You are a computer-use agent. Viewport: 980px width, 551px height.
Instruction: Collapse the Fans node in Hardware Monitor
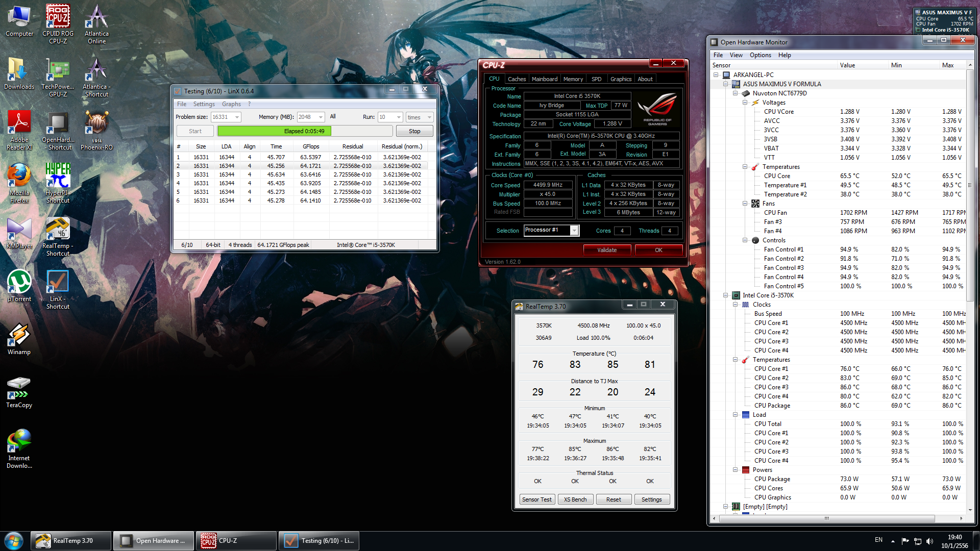[745, 204]
